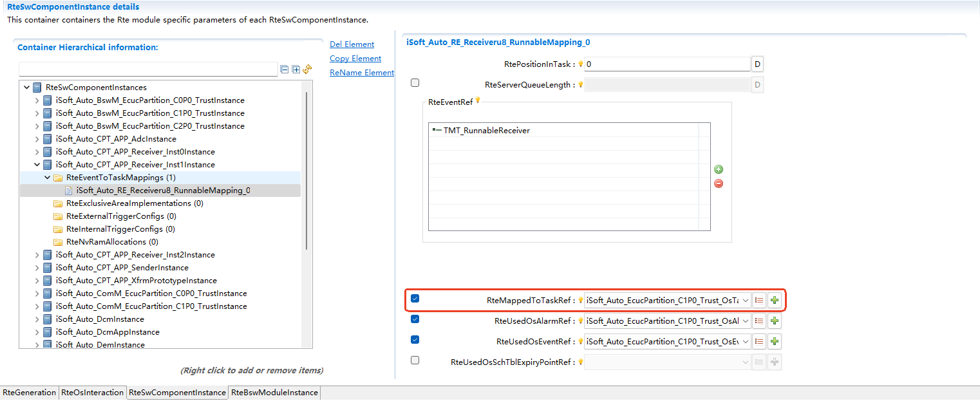The width and height of the screenshot is (980, 401).
Task: Enable the RteUsedOsSchTblExpiryPointRef checkbox
Action: (x=415, y=360)
